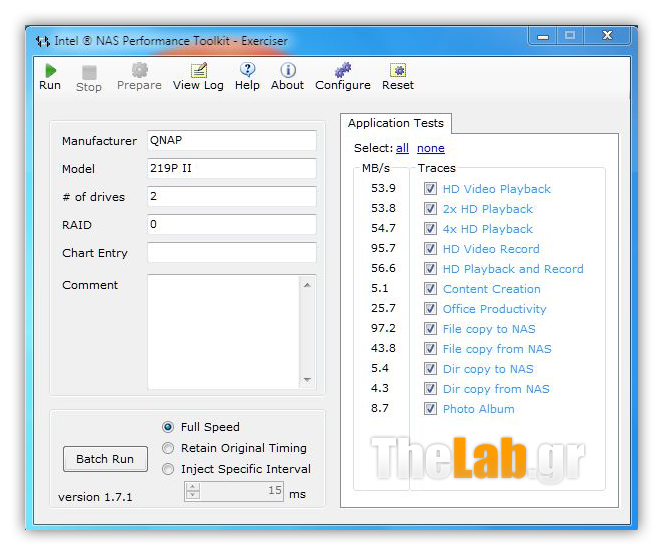Toggle the 4x HD Playback checkbox
663x555 pixels.
(x=430, y=229)
